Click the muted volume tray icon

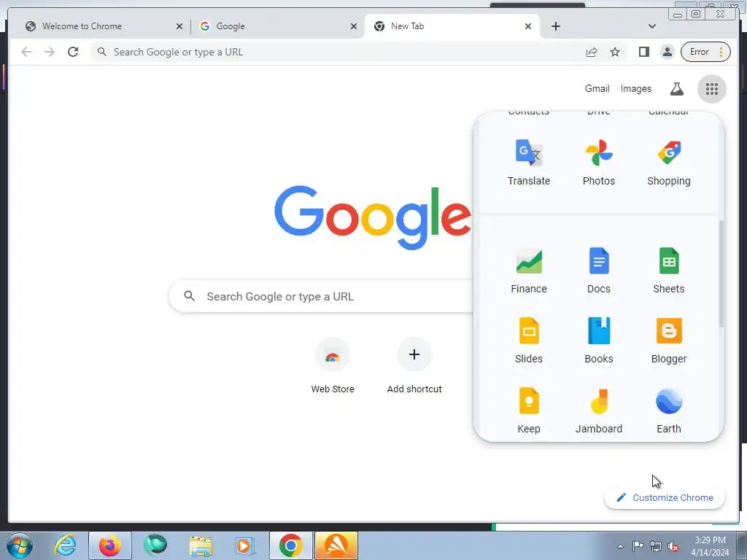673,546
